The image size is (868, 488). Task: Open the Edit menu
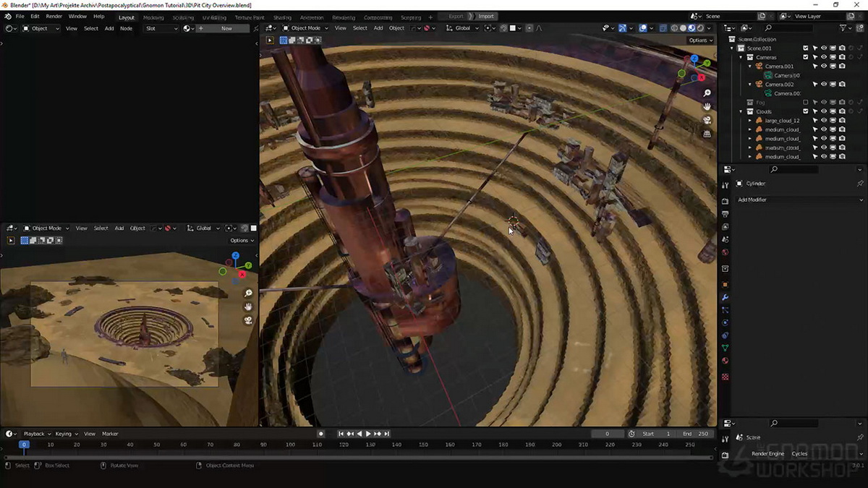point(35,16)
